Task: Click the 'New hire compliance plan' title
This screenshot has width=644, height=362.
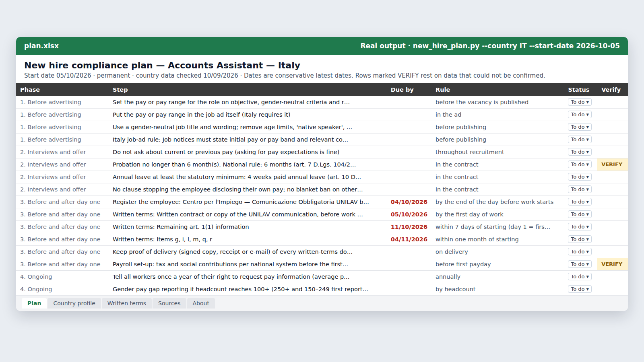Action: click(x=162, y=65)
